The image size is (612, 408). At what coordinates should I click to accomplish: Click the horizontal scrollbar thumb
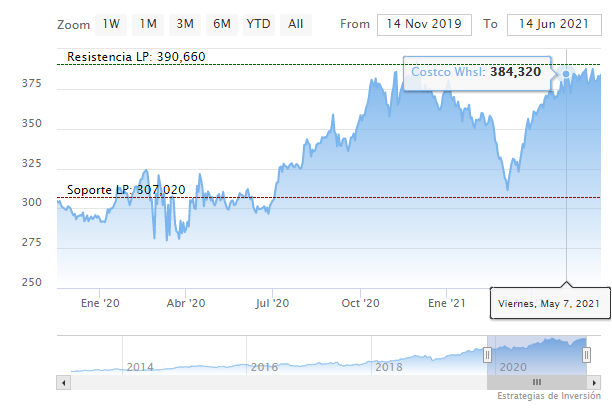coord(537,382)
